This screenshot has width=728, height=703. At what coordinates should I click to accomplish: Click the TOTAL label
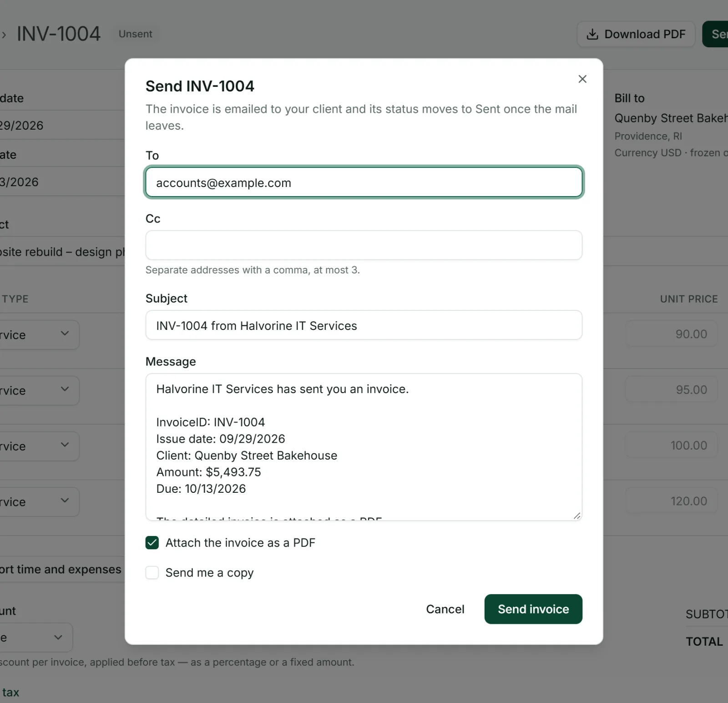[x=704, y=642]
